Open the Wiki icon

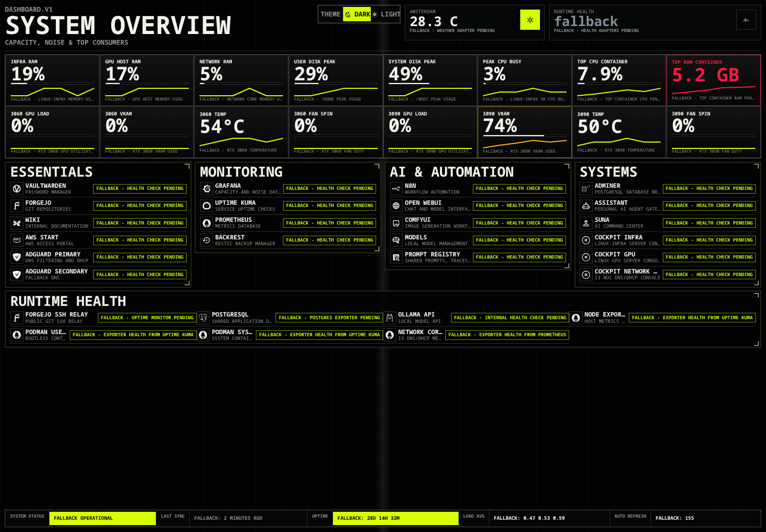pos(16,223)
